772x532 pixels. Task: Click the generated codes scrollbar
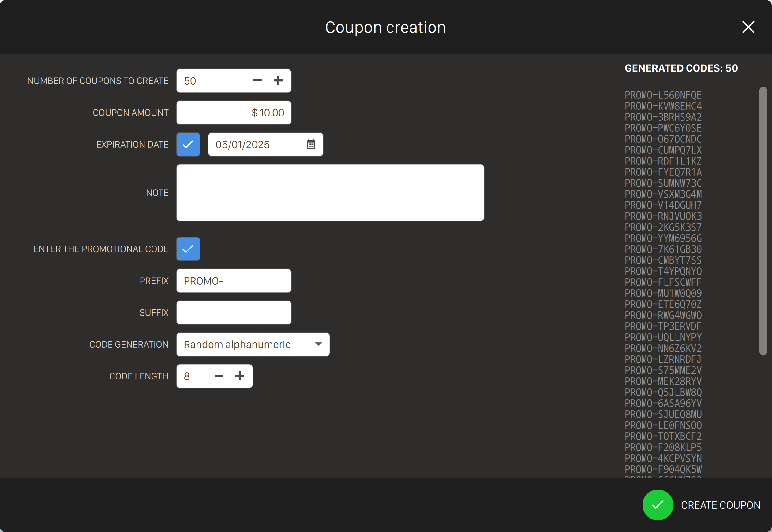click(763, 221)
